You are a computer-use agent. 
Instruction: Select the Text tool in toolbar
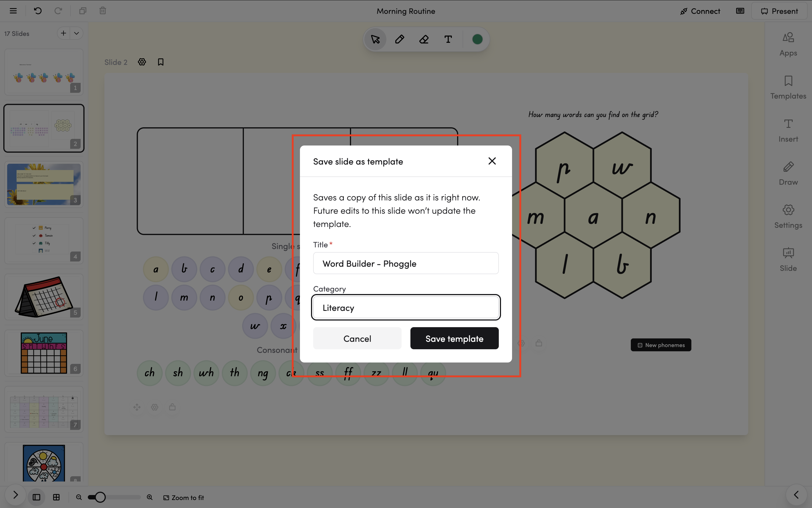[448, 39]
